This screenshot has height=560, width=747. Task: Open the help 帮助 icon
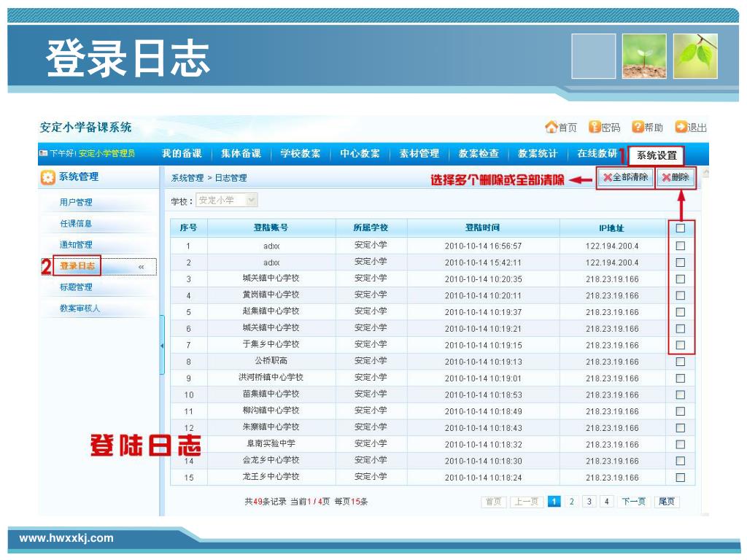tap(637, 128)
